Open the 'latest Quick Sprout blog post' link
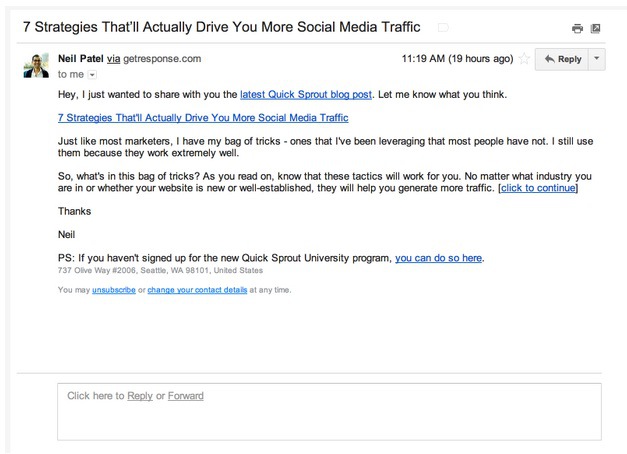This screenshot has height=454, width=627. click(306, 95)
